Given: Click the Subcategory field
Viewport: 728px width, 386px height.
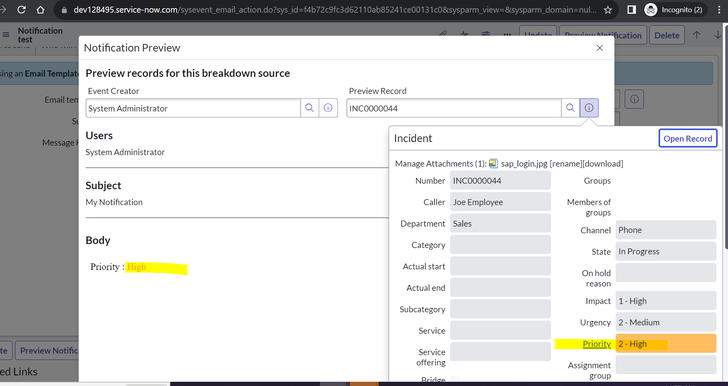Looking at the screenshot, I should click(500, 309).
